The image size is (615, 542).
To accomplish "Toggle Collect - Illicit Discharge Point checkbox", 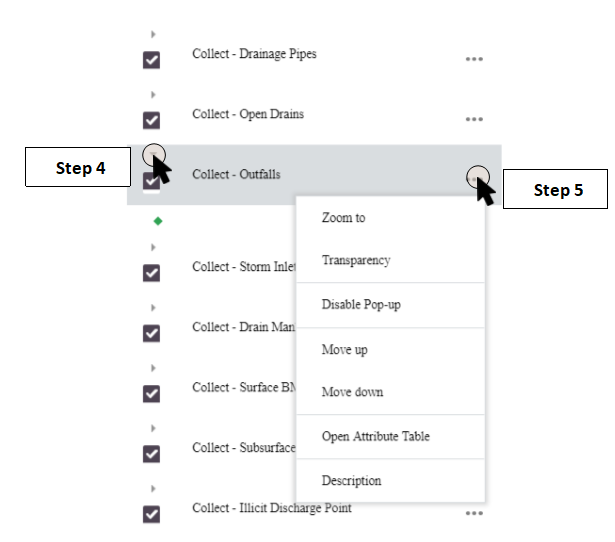I will pos(152,514).
